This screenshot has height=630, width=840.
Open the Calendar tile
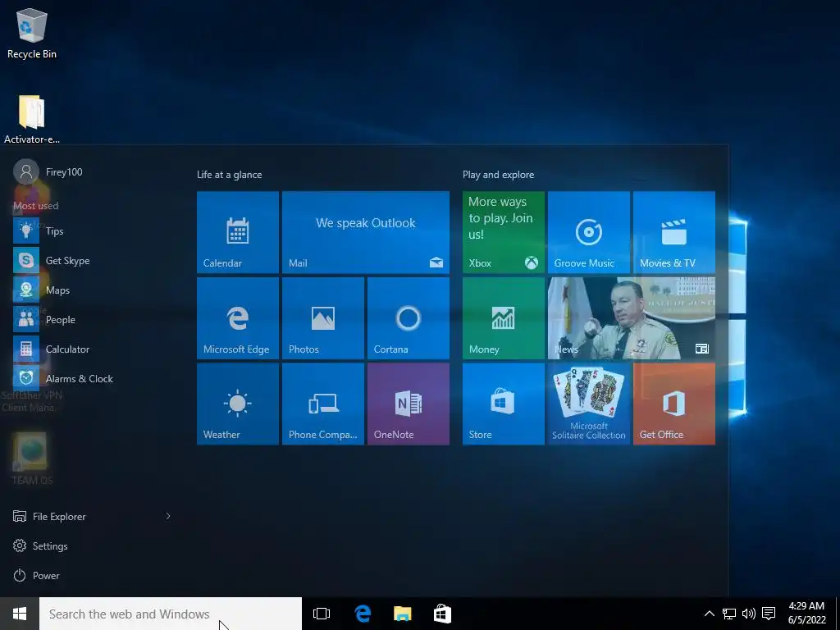pyautogui.click(x=237, y=232)
